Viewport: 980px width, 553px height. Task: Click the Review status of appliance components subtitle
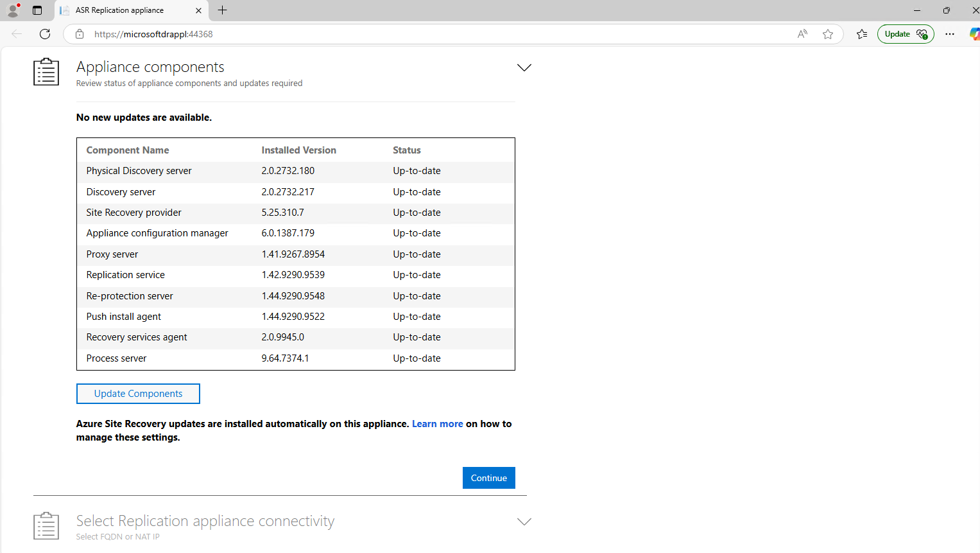click(189, 83)
